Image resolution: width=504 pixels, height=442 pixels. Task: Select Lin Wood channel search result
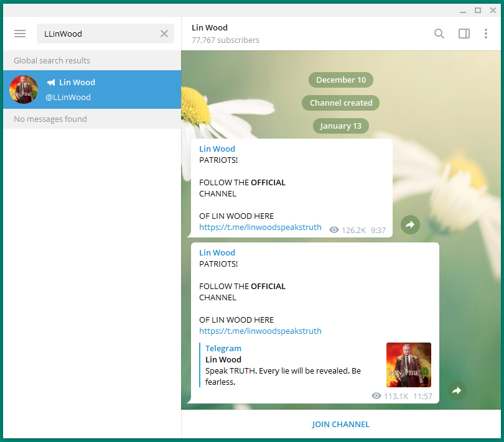pos(106,90)
